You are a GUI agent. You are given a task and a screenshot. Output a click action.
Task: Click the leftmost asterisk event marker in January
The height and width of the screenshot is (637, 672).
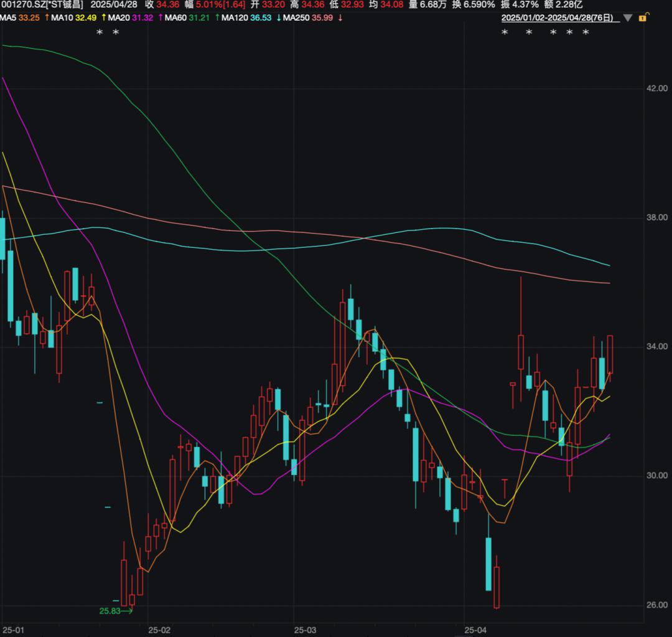[x=100, y=32]
